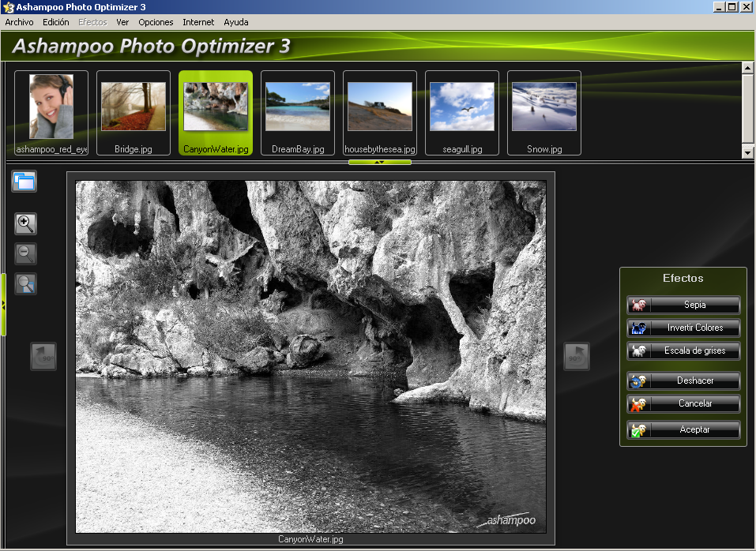Apply Escala de grises effect
The width and height of the screenshot is (756, 551).
[x=683, y=351]
